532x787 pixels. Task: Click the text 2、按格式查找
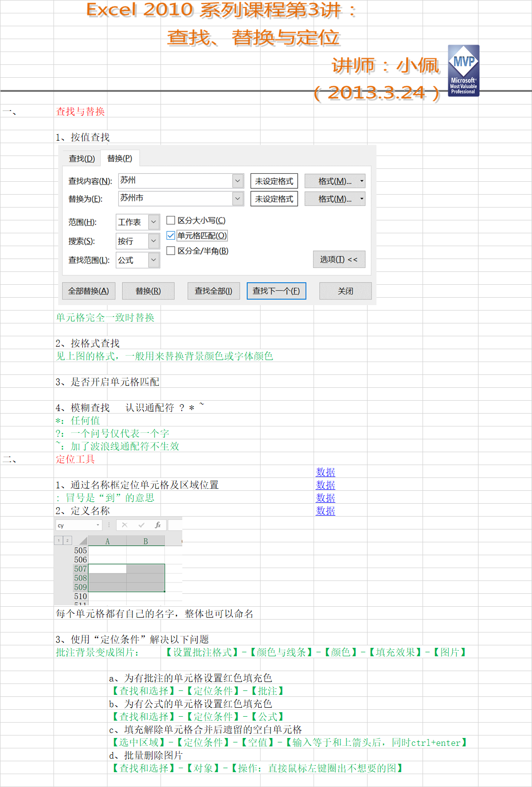click(88, 343)
